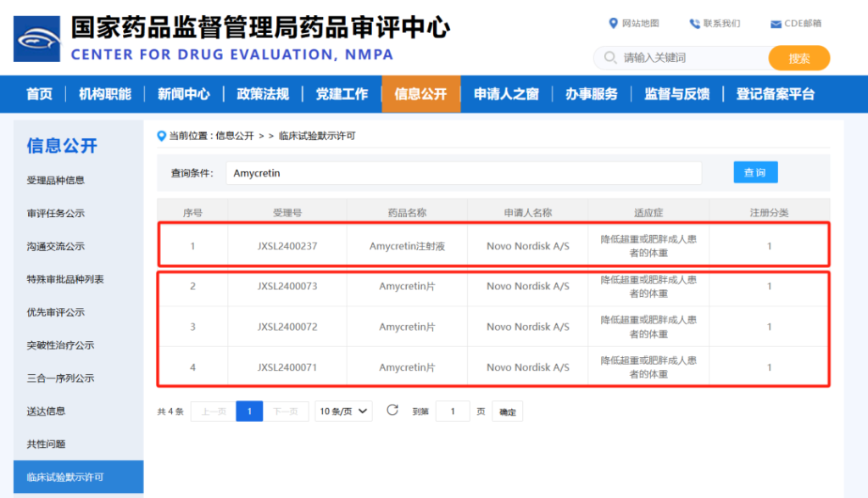Click acceptance number JXSL2400237
Screen dimensions: 868x498
click(287, 246)
